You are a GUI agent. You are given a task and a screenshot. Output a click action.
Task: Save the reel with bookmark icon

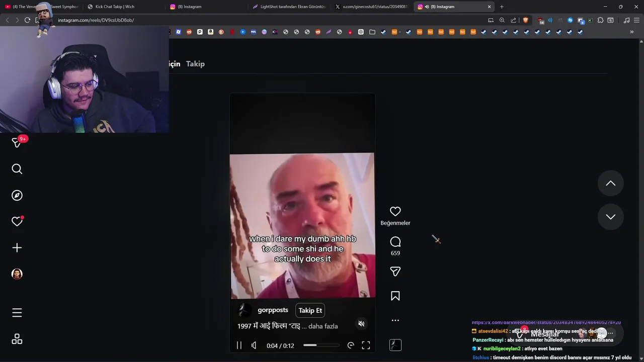point(395,296)
